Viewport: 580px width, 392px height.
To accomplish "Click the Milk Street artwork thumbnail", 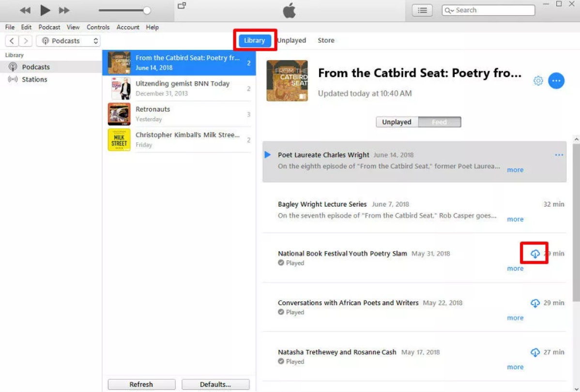I will [x=119, y=140].
